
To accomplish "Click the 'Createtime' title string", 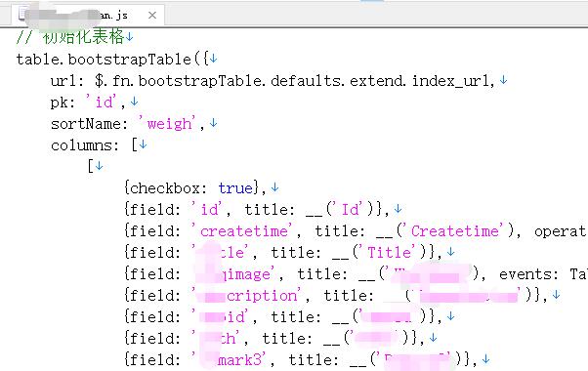I will pos(453,230).
